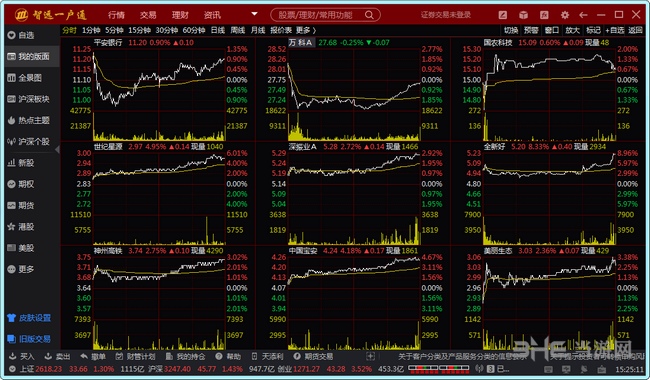This screenshot has height=380, width=650.
Task: Open the 报价表 quote table tab
Action: pyautogui.click(x=281, y=30)
